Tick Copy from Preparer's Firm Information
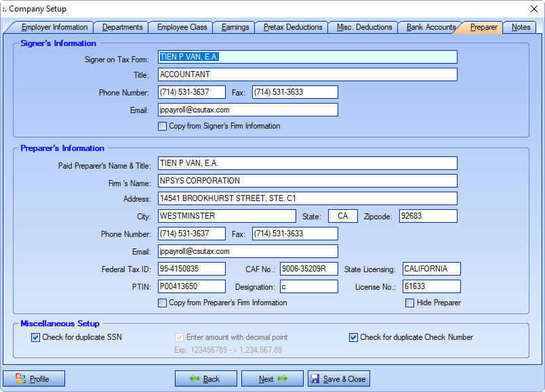This screenshot has height=392, width=545. click(x=163, y=303)
